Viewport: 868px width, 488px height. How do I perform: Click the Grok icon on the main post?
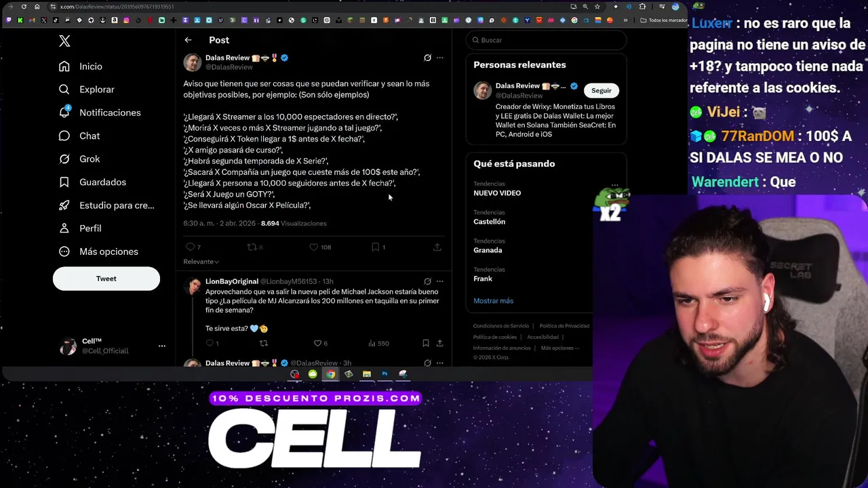(427, 58)
